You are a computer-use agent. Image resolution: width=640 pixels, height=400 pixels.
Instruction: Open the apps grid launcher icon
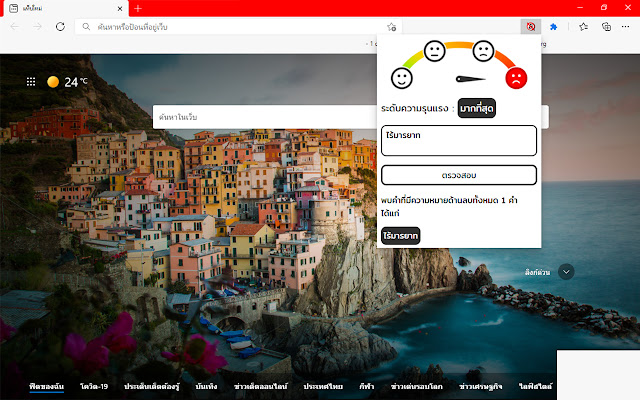tap(31, 82)
